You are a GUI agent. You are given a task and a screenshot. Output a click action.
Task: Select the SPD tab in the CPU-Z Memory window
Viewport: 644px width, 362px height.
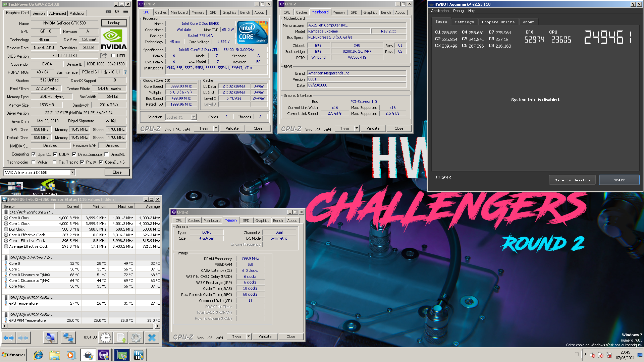point(246,221)
